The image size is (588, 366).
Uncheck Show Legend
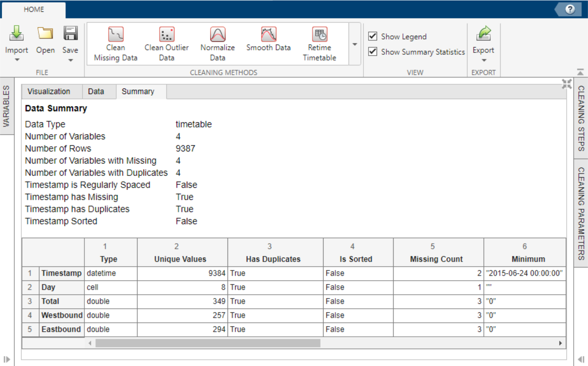click(x=373, y=37)
